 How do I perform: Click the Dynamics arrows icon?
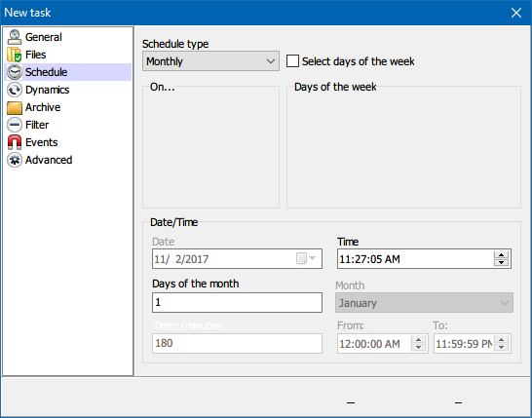(15, 90)
